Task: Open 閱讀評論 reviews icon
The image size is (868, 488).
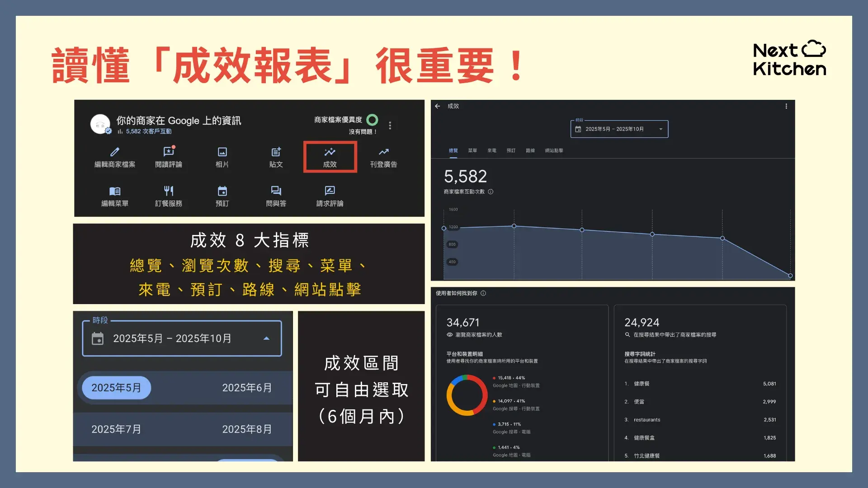Action: (168, 152)
